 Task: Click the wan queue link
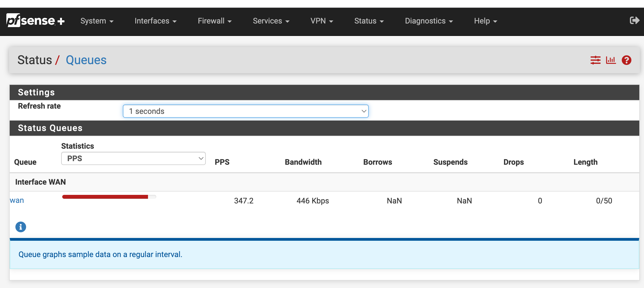coord(17,200)
